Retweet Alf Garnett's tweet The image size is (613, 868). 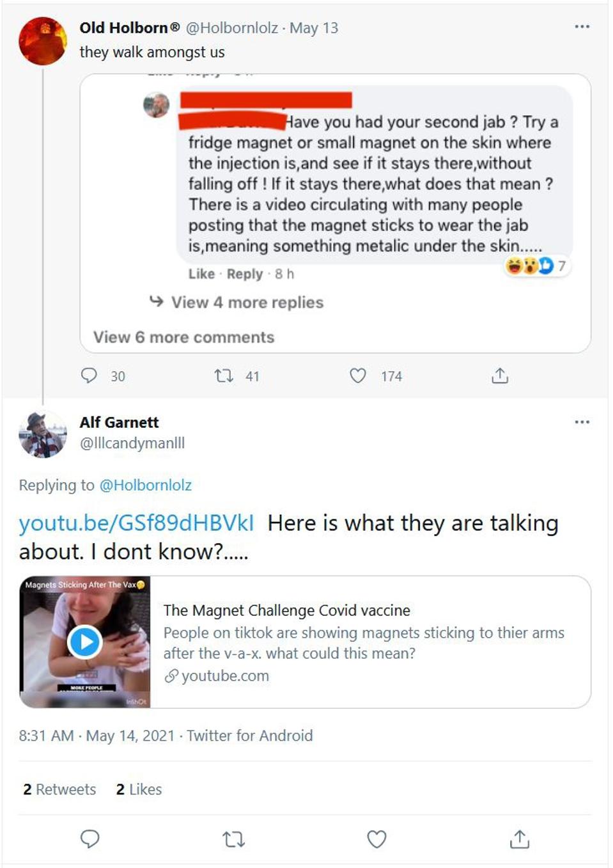[x=233, y=839]
